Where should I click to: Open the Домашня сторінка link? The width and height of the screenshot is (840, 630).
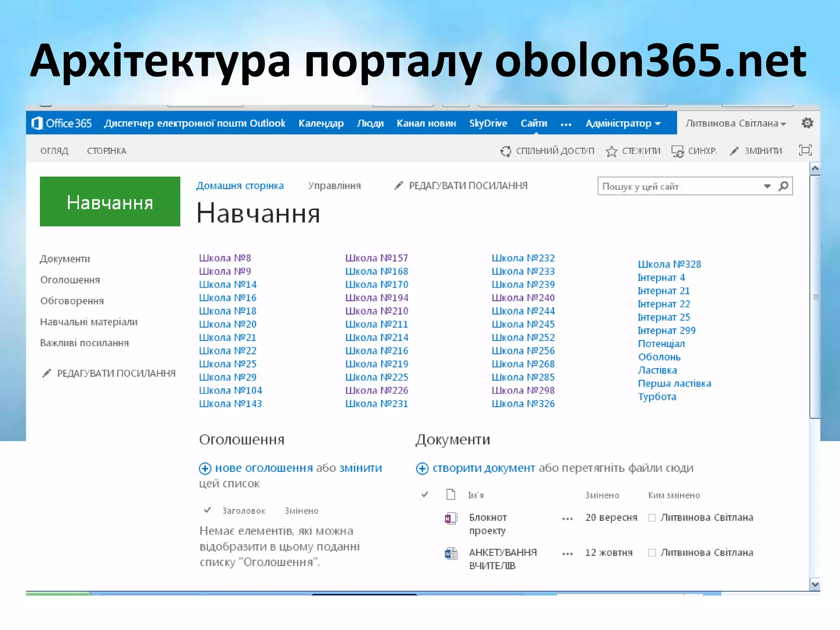[240, 186]
